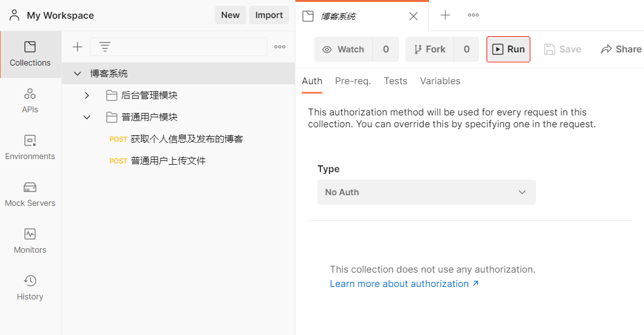Click the Watch button with eye icon
The image size is (644, 335).
point(344,49)
